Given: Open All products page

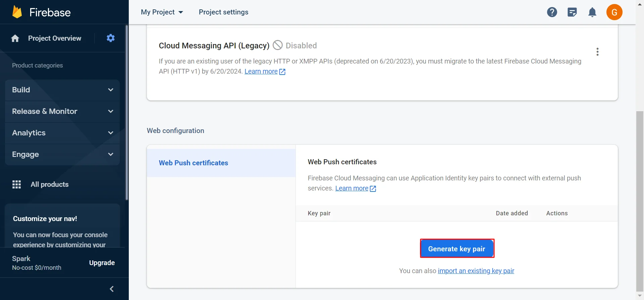Looking at the screenshot, I should click(x=50, y=184).
